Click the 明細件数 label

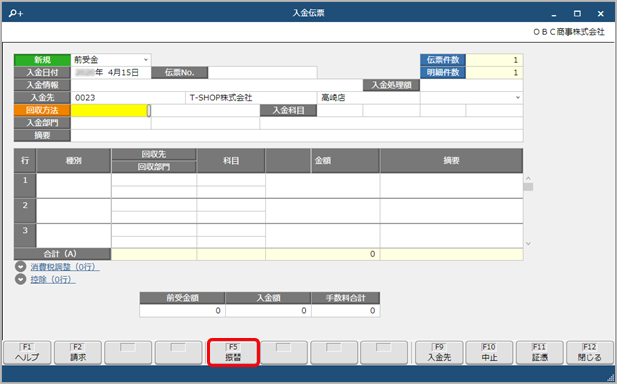tap(443, 72)
